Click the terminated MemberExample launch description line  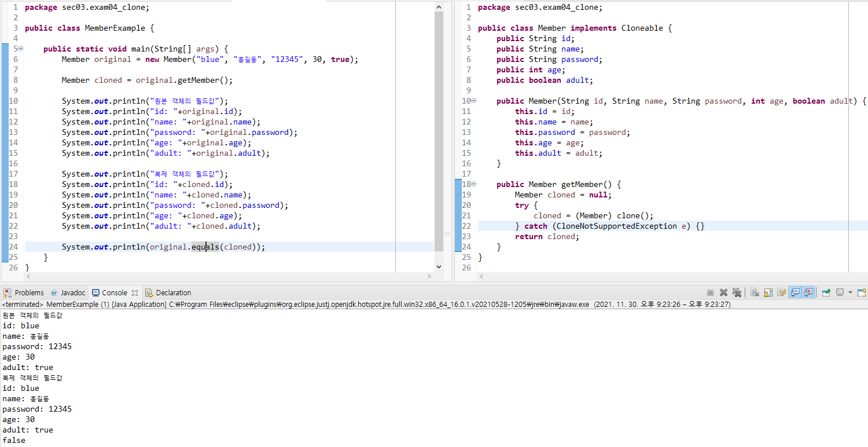[366, 304]
